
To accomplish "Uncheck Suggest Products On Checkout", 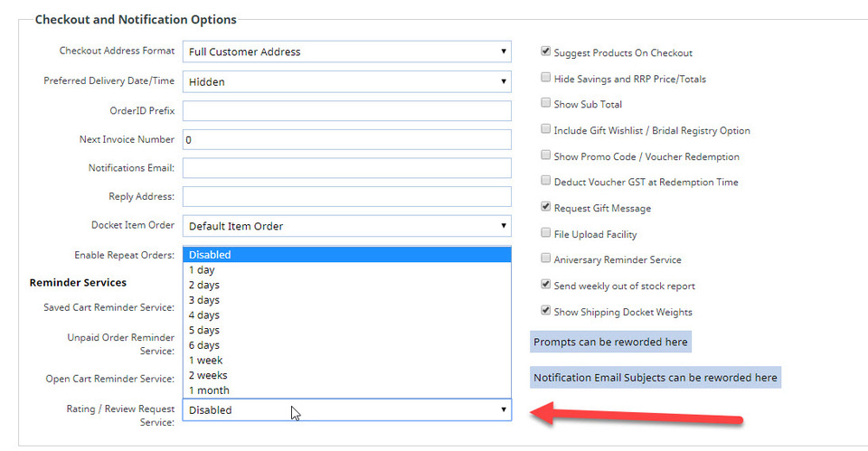I will click(x=546, y=52).
